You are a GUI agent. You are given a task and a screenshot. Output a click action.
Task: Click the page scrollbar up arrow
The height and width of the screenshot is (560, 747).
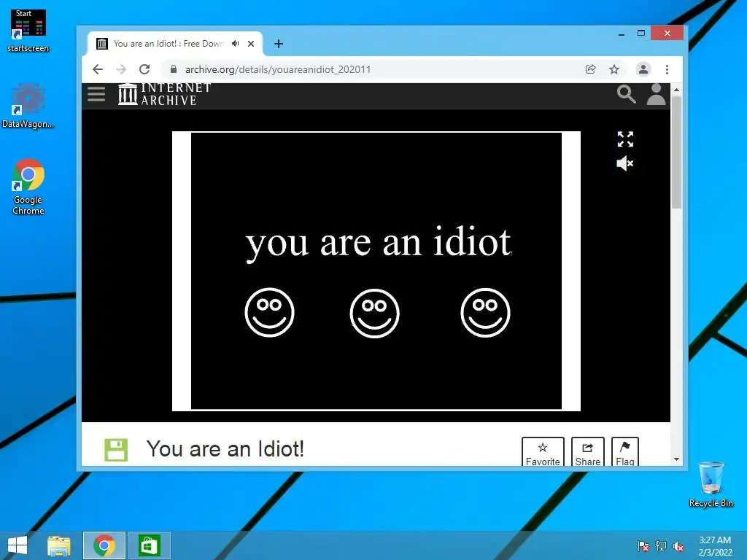pyautogui.click(x=676, y=90)
